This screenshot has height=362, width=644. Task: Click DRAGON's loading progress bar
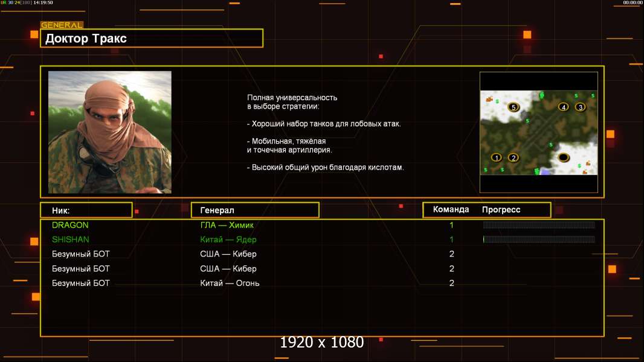[539, 224]
